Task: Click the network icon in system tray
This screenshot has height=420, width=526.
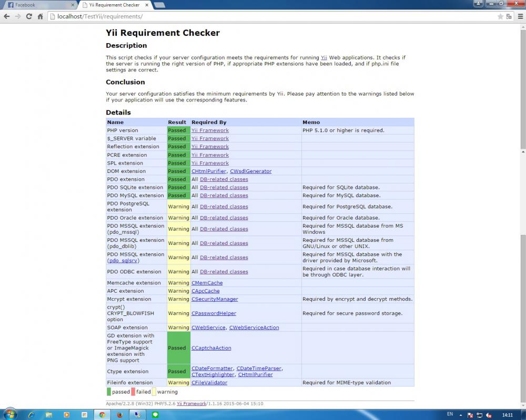Action: pos(479,415)
